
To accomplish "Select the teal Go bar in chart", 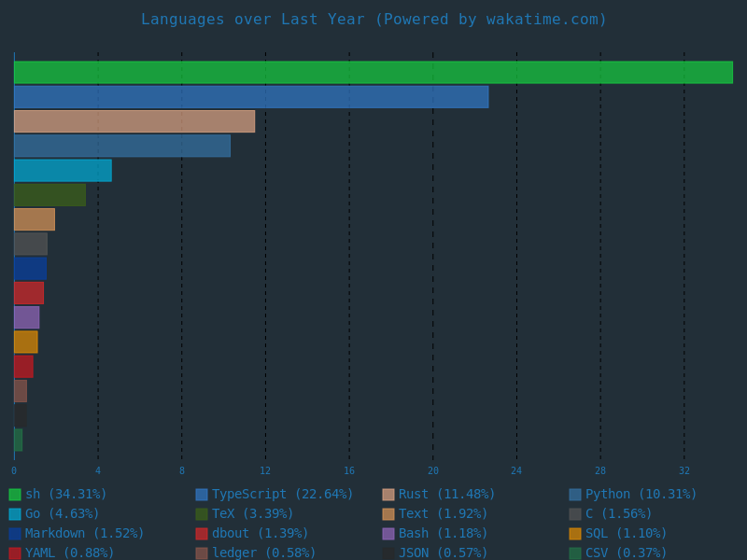I will (63, 171).
